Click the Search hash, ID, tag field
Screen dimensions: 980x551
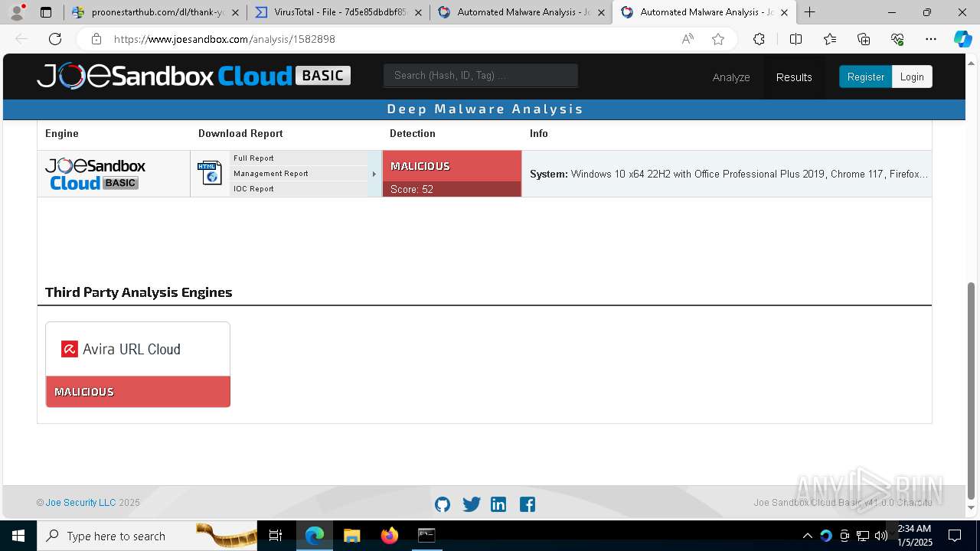(x=481, y=75)
